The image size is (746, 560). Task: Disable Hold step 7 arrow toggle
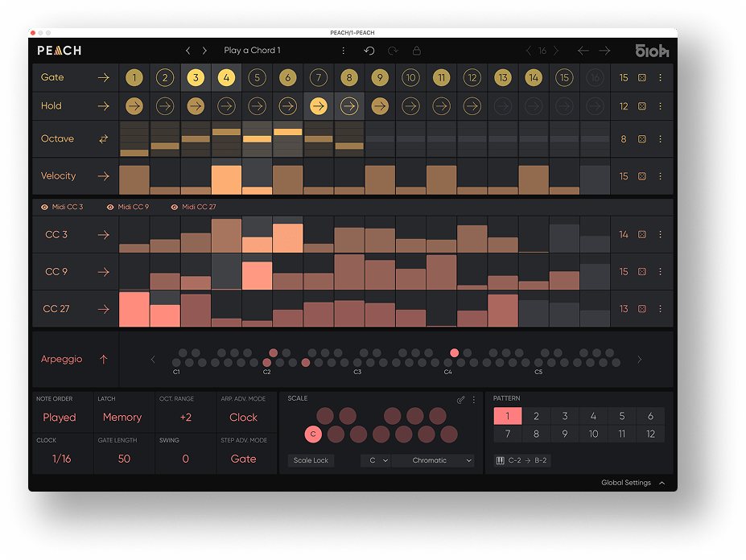(319, 105)
